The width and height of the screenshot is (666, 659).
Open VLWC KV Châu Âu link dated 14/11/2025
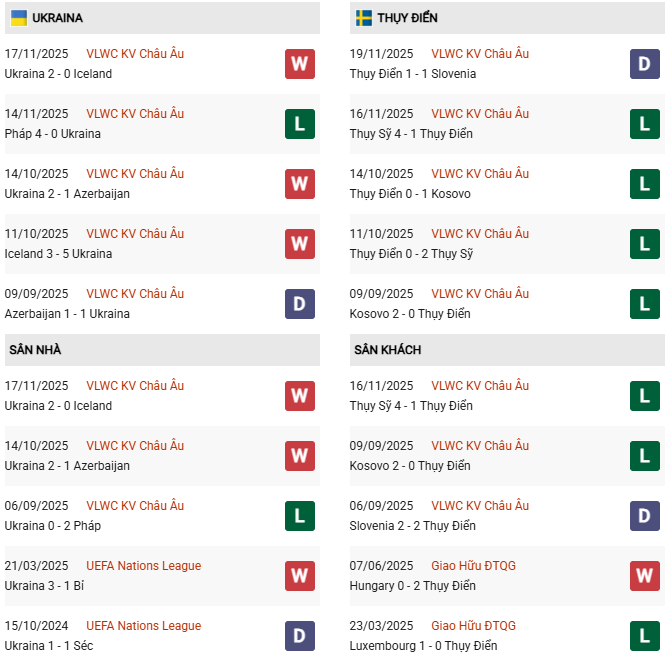pos(135,114)
